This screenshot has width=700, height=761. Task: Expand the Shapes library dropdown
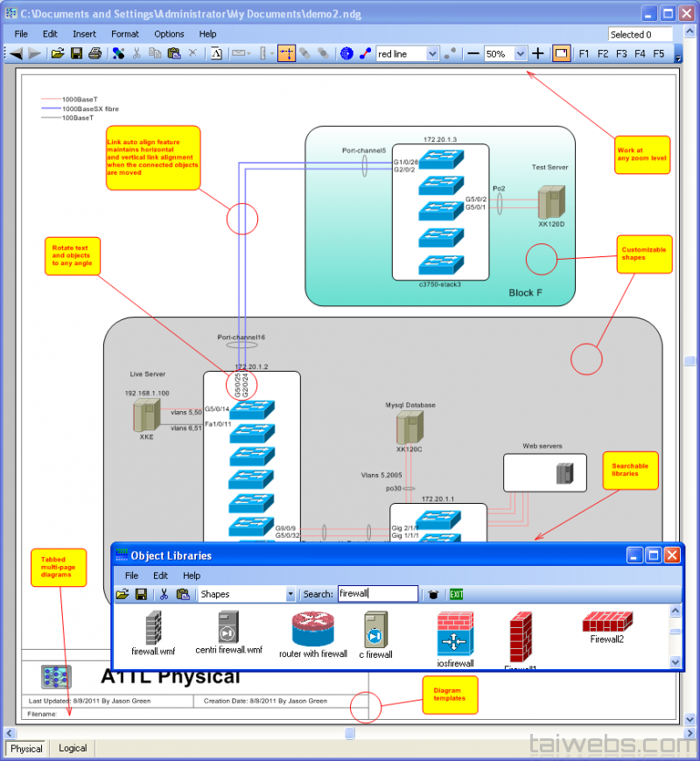click(x=290, y=594)
